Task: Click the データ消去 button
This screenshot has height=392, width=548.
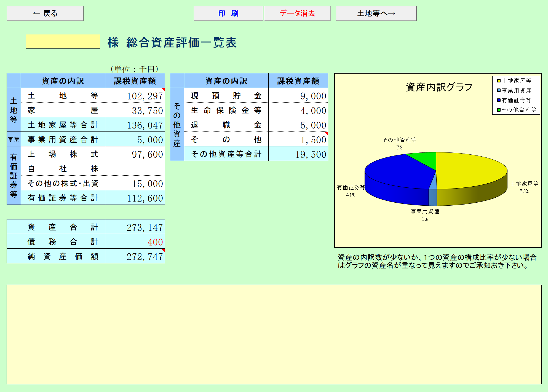Action: pos(297,13)
